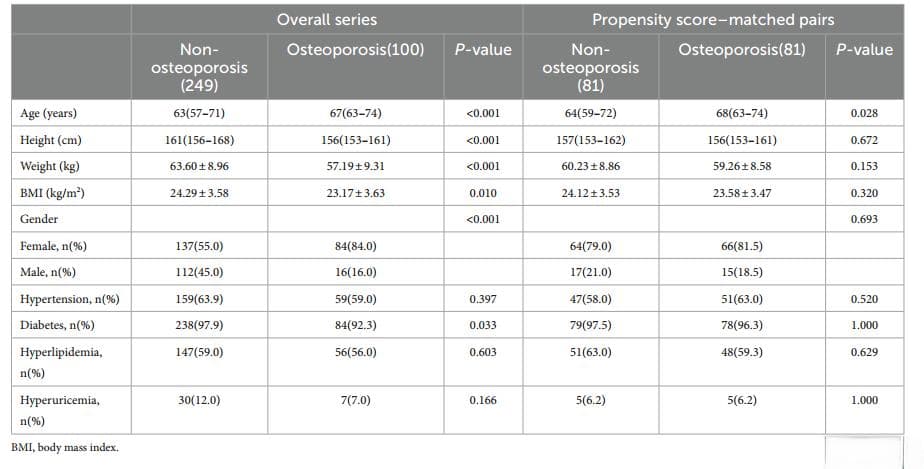924x469 pixels.
Task: Click the Weight (kg) row label
Action: (x=50, y=166)
